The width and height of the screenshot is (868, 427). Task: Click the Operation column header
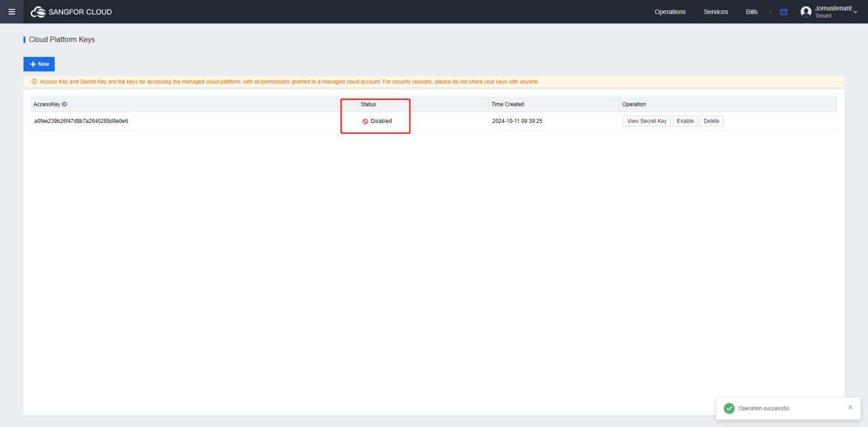[634, 104]
